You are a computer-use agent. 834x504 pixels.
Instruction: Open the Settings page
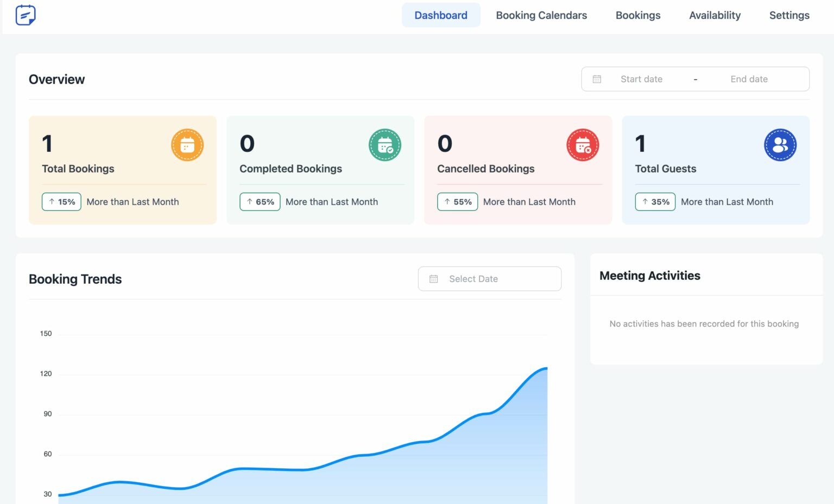(x=789, y=15)
